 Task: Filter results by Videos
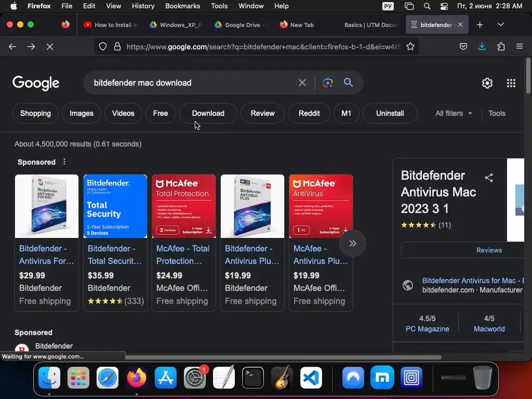tap(123, 113)
